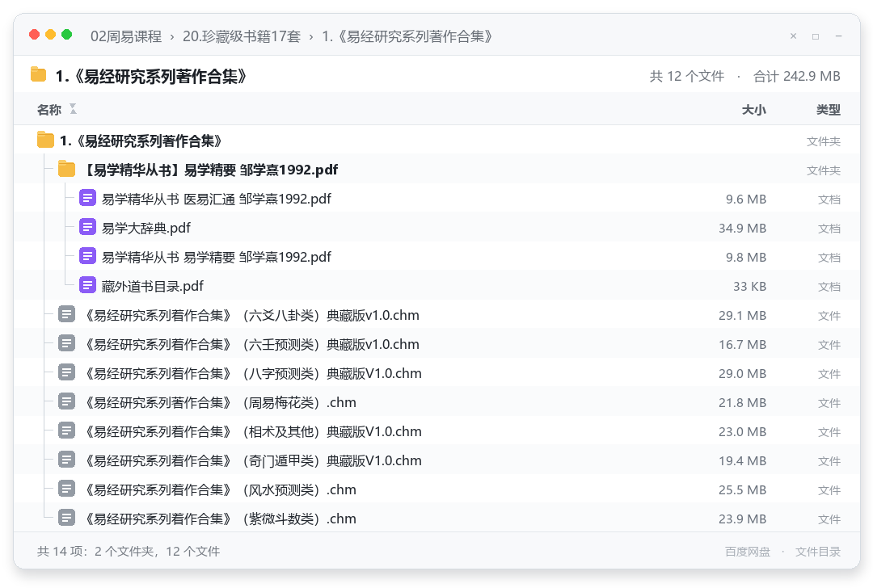873x588 pixels.
Task: Go to 02周易课程 in breadcrumb
Action: pyautogui.click(x=126, y=36)
